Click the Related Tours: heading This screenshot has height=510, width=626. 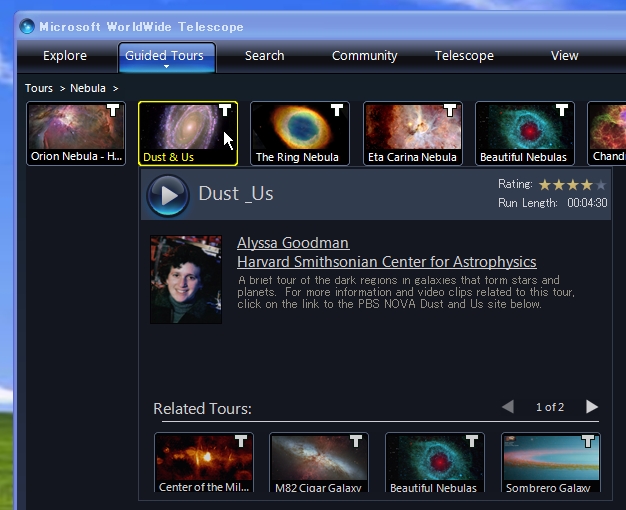tap(202, 409)
